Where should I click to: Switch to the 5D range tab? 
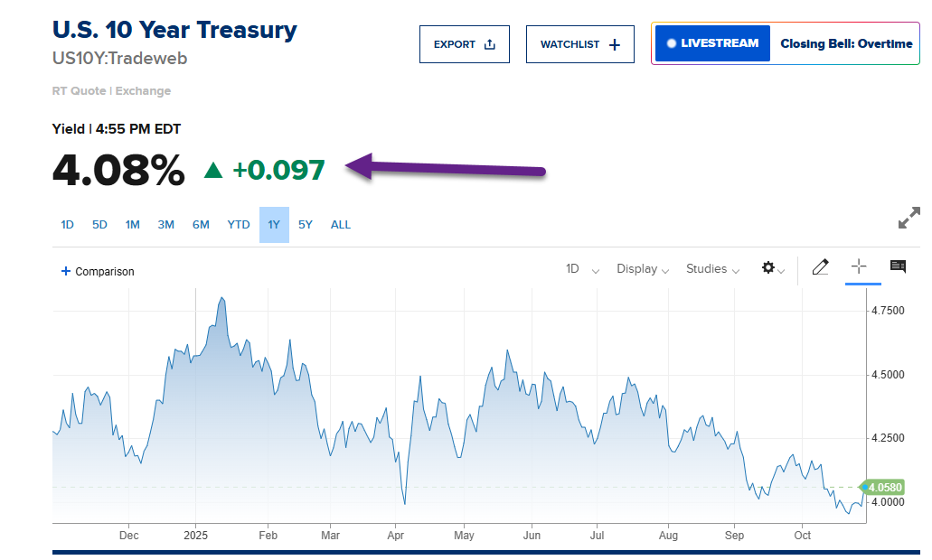(99, 225)
